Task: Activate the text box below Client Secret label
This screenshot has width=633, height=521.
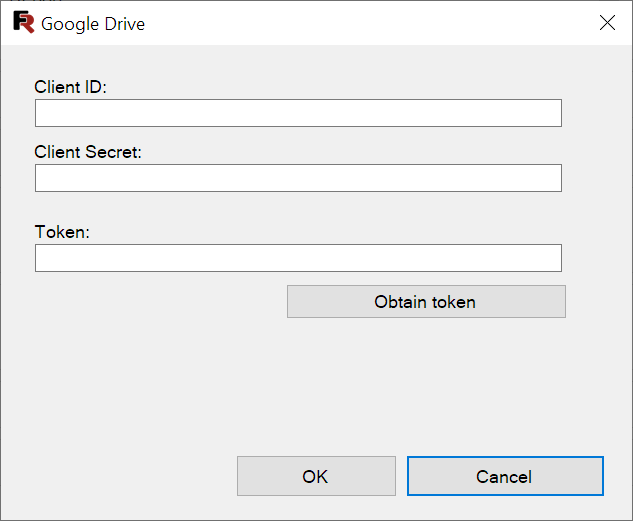Action: [x=298, y=178]
